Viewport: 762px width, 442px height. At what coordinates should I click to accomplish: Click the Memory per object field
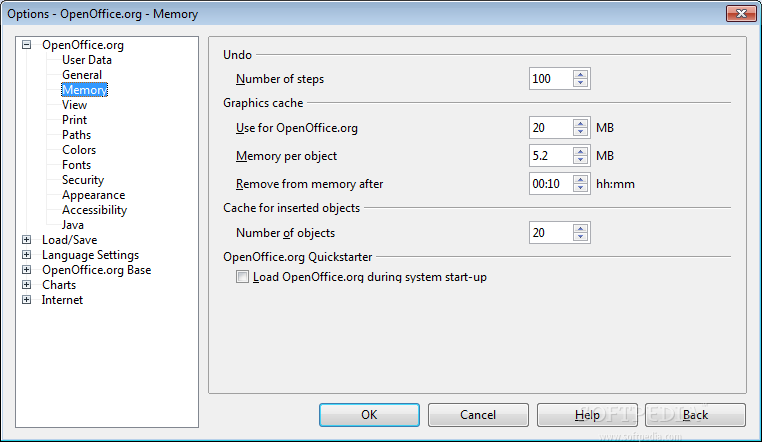coord(552,156)
